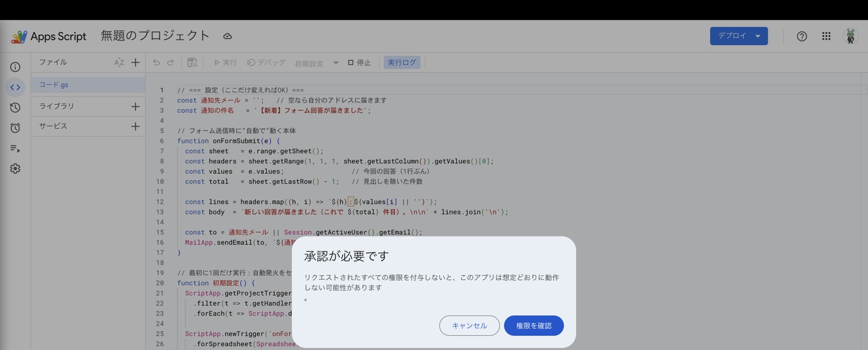The height and width of the screenshot is (350, 868).
Task: Open the Overview info icon in sidebar
Action: point(15,67)
